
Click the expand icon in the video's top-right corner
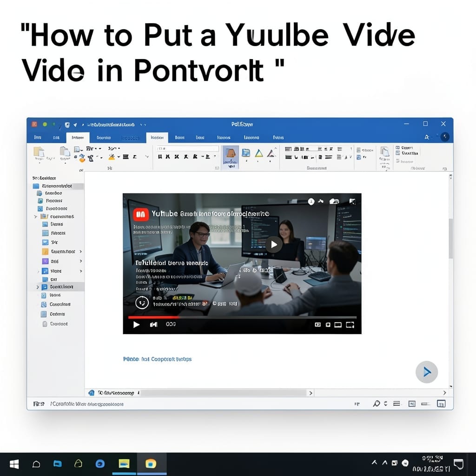tap(352, 201)
